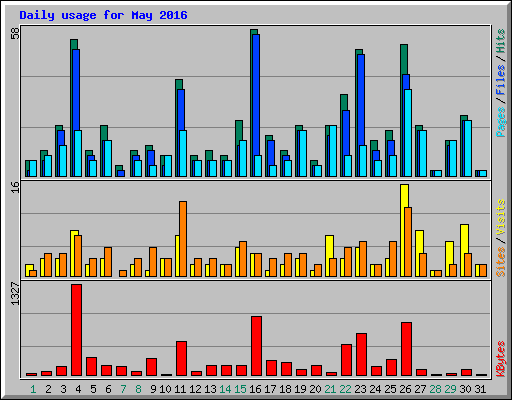Click the green Hits bar top for day 22
Image resolution: width=512 pixels, height=400 pixels.
(x=344, y=102)
